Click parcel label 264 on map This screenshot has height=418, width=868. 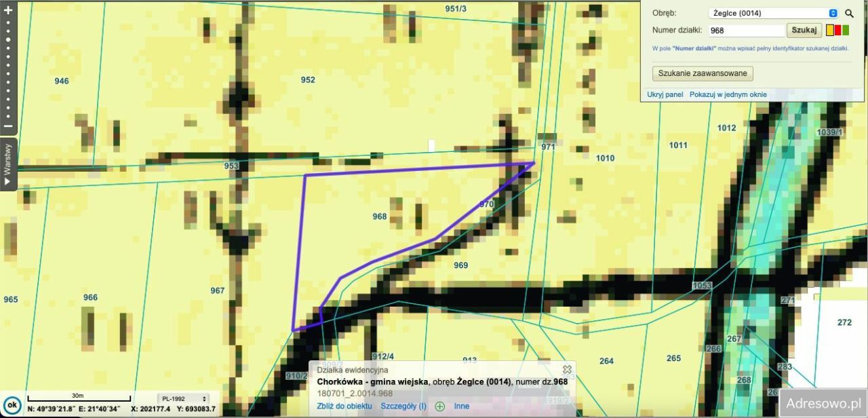tap(606, 360)
